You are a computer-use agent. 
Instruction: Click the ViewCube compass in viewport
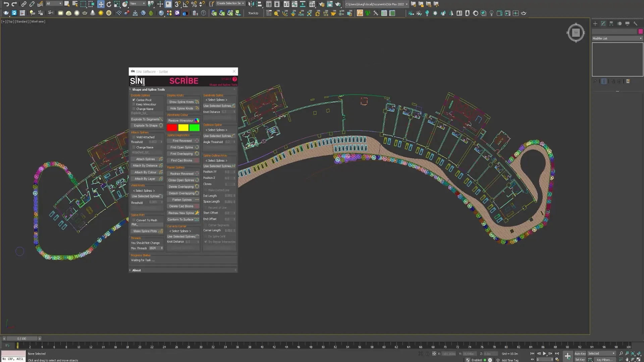pyautogui.click(x=576, y=33)
